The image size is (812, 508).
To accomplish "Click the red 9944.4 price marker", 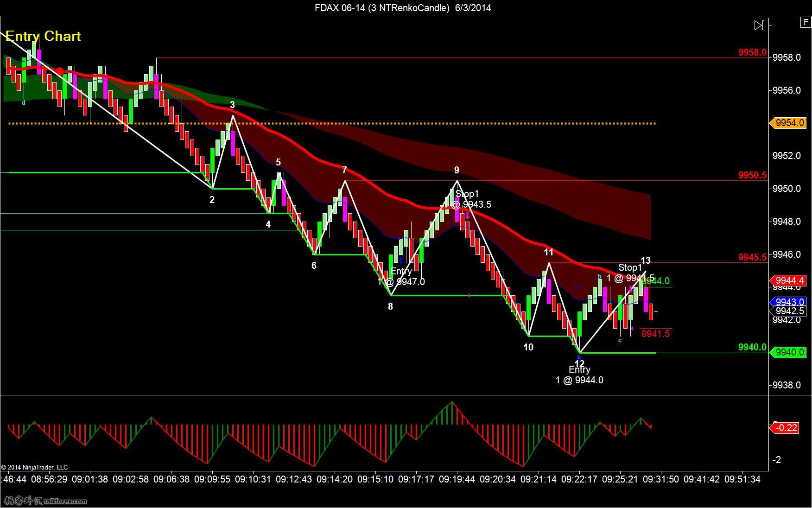I will click(788, 280).
